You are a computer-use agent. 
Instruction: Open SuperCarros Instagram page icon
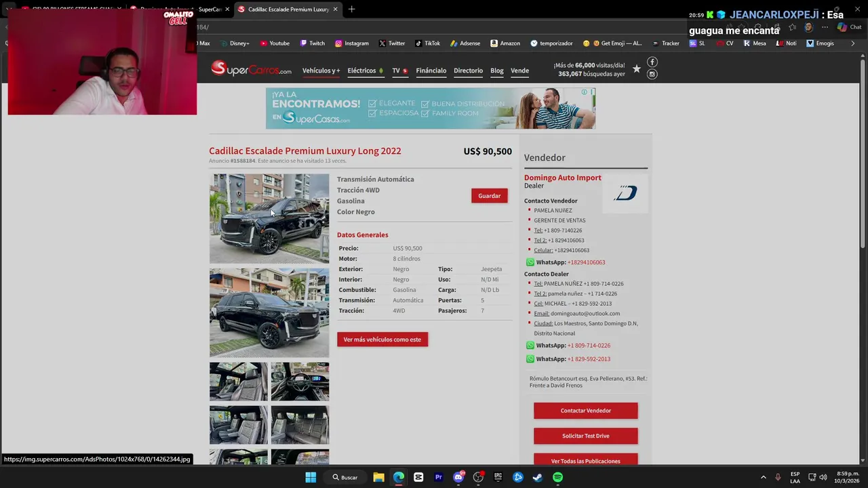click(x=652, y=75)
